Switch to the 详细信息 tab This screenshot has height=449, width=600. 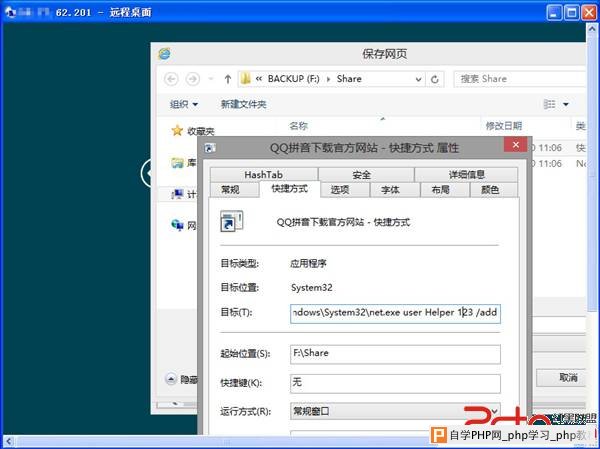click(x=466, y=175)
